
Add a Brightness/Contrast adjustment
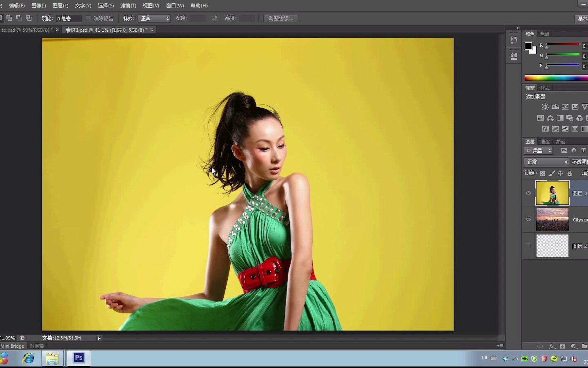click(x=545, y=107)
